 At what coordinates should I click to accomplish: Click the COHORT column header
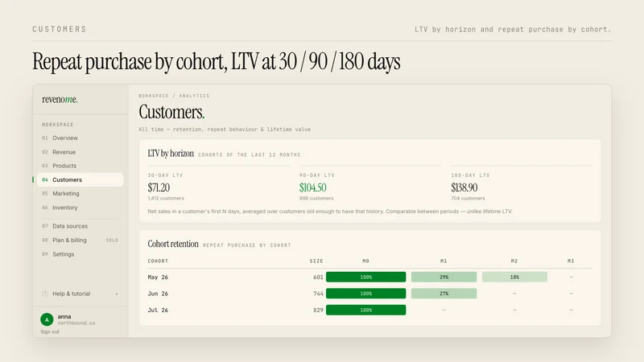coord(158,261)
